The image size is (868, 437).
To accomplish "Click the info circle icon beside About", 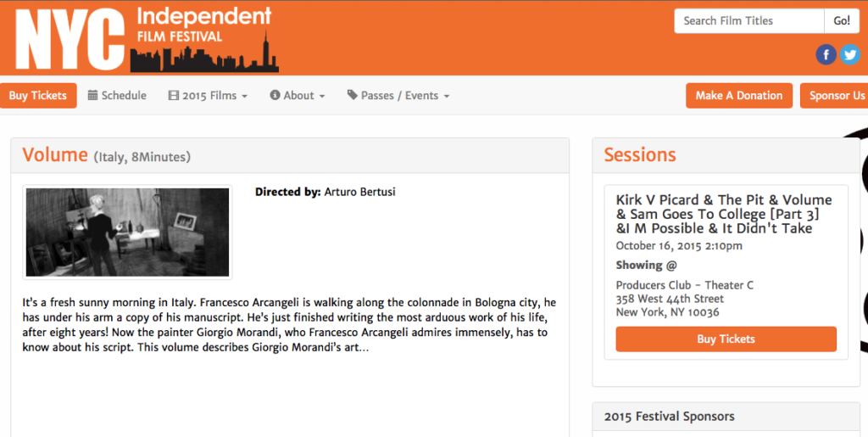I will click(275, 95).
